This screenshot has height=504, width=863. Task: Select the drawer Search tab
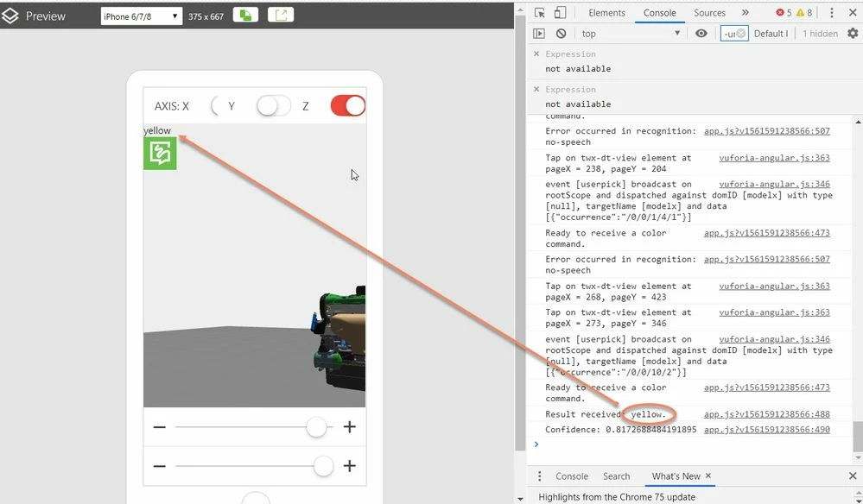[616, 476]
